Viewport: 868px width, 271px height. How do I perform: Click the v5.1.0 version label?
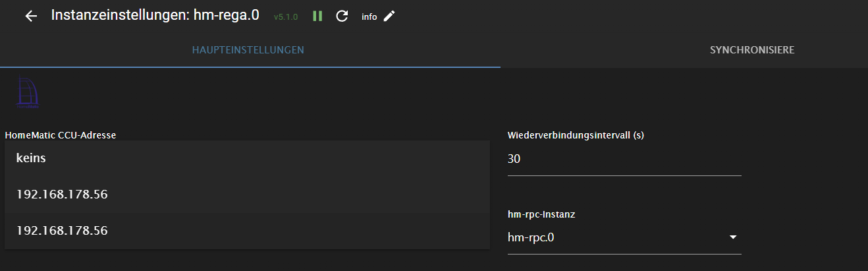point(286,16)
